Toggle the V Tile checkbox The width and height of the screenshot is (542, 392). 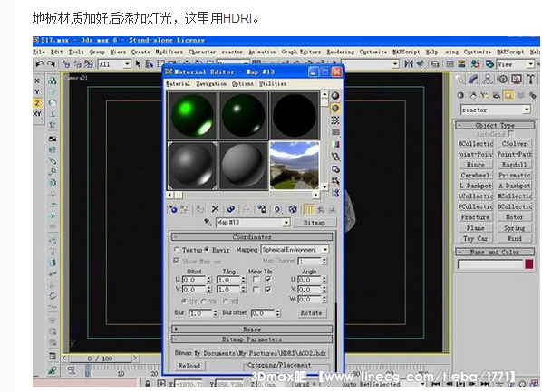click(x=268, y=290)
